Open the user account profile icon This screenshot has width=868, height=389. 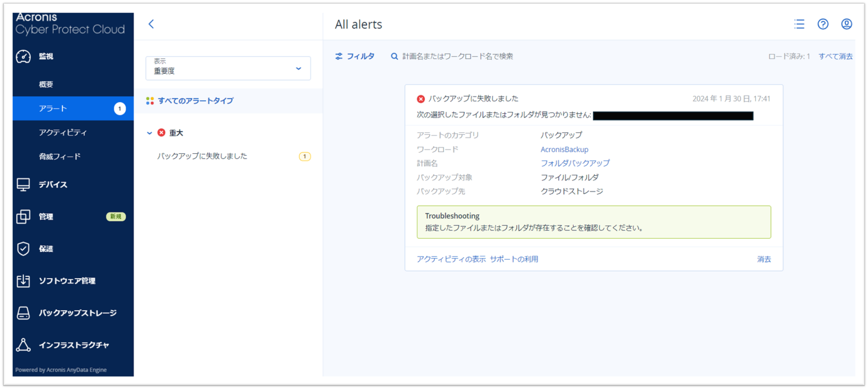coord(846,24)
